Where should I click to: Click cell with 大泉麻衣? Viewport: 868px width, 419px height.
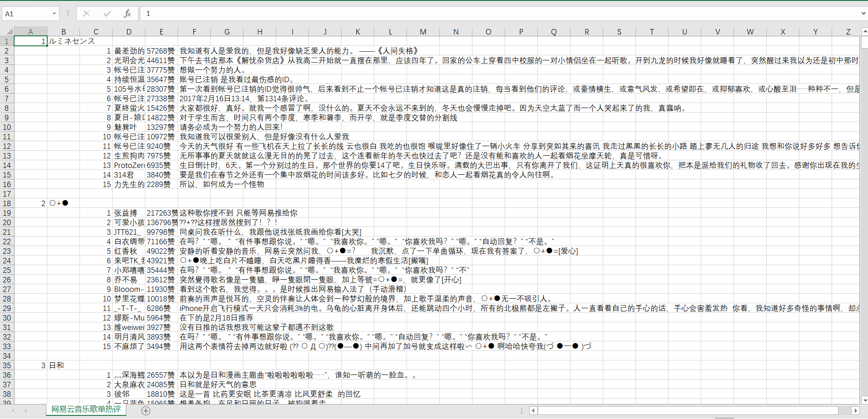click(129, 384)
